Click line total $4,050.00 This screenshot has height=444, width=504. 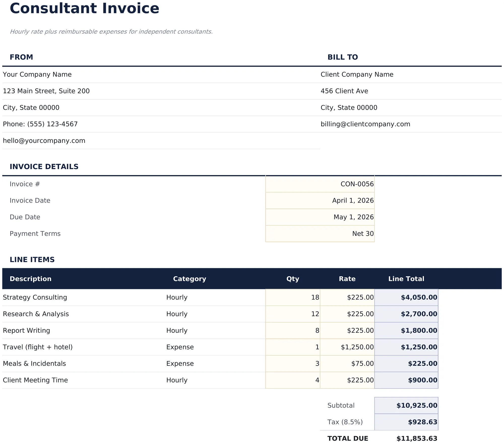[x=406, y=297]
